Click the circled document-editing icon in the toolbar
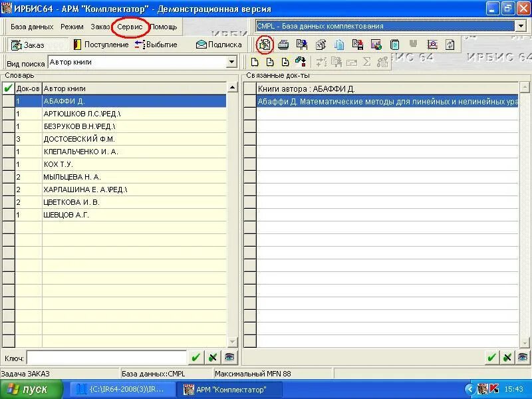 coord(265,45)
